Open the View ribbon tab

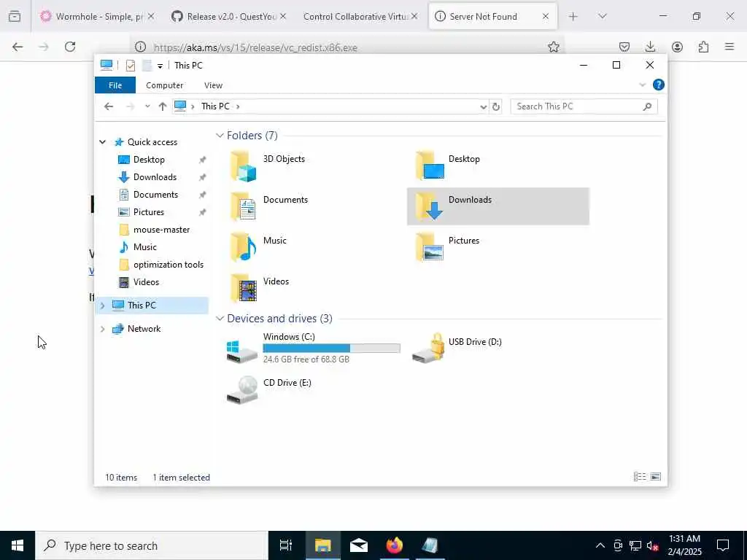(213, 85)
